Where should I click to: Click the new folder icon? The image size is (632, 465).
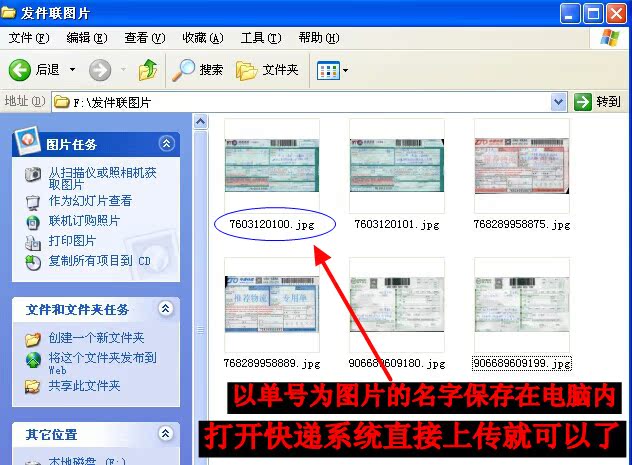(33, 339)
